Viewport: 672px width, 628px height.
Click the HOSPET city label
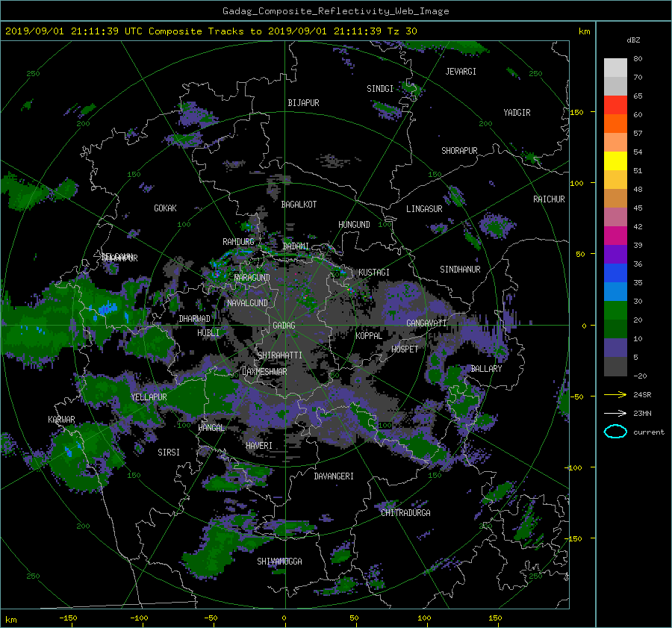[405, 349]
